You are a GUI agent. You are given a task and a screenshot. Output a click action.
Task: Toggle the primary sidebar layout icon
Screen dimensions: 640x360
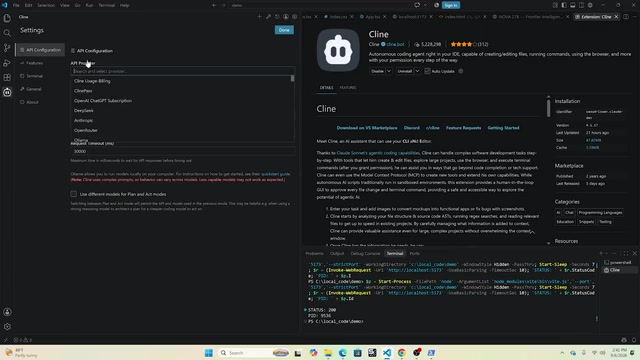point(564,5)
